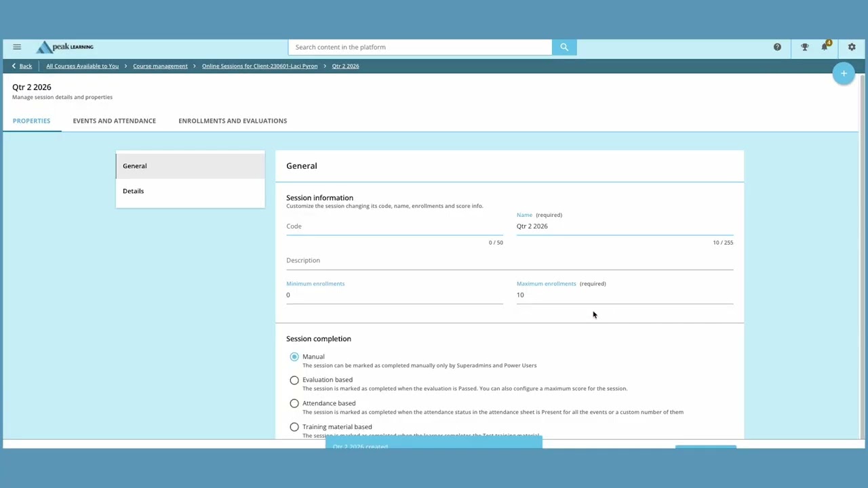Click the Minimum enrollments field
Viewport: 868px width, 488px height.
tap(395, 295)
